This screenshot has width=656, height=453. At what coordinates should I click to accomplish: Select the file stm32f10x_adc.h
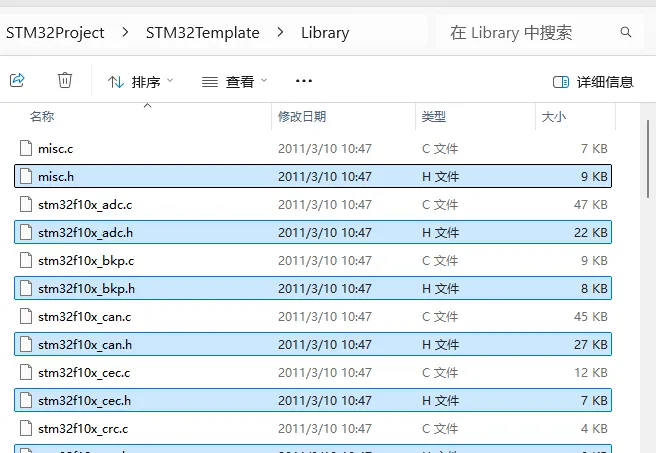[x=313, y=232]
